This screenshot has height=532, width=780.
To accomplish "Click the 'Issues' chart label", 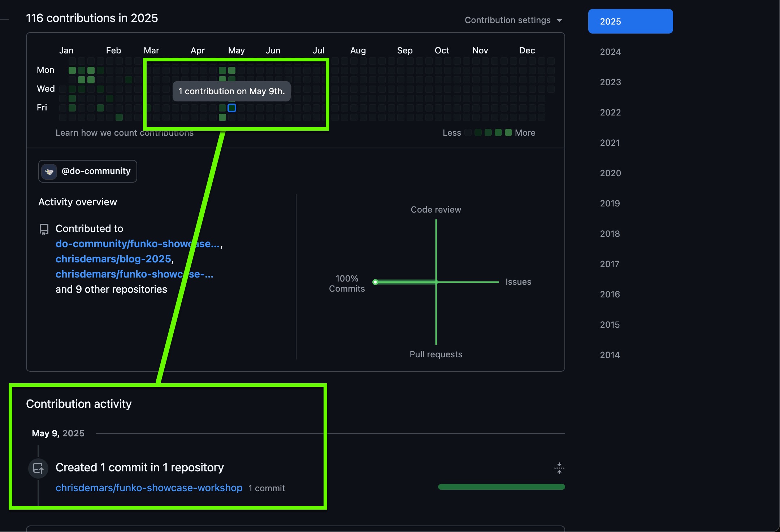I will [518, 282].
